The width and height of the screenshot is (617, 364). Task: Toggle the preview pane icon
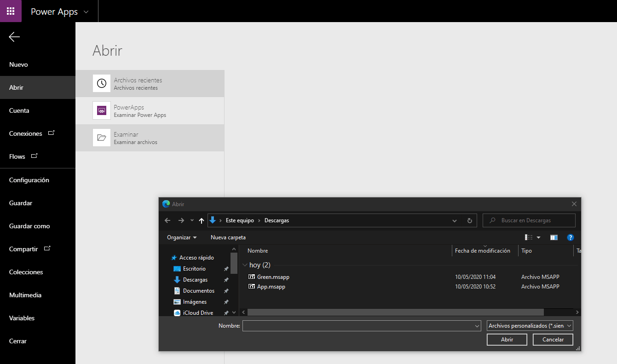(554, 237)
